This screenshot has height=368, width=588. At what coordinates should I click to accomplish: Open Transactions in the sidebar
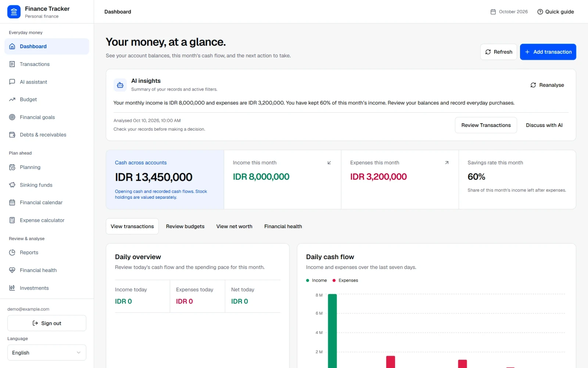pyautogui.click(x=47, y=64)
